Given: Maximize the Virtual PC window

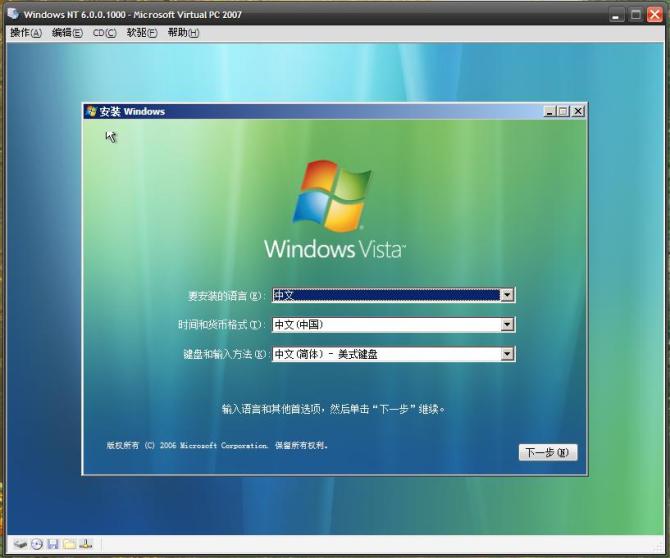Looking at the screenshot, I should 636,15.
